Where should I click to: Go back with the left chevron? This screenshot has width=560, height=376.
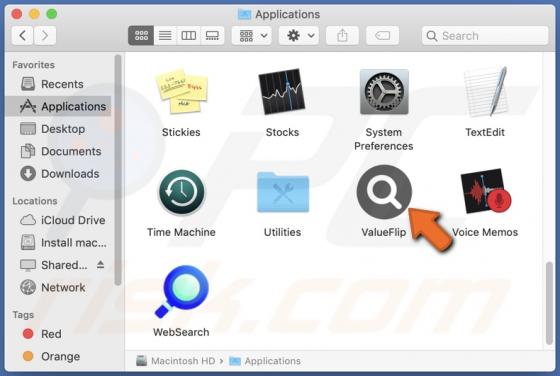[22, 35]
